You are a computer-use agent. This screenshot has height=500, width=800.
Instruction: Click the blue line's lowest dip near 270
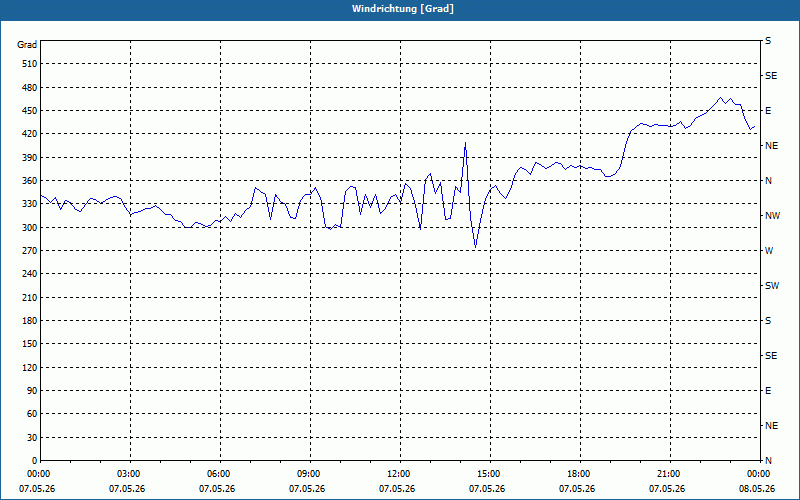[x=476, y=247]
